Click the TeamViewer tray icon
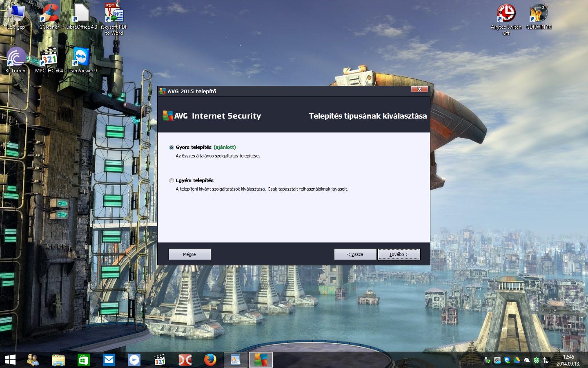 coord(507,360)
